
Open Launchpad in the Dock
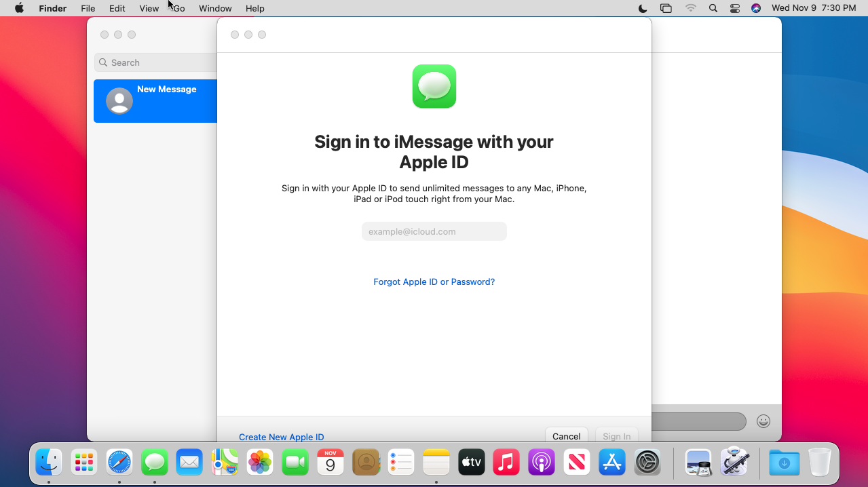click(x=84, y=463)
